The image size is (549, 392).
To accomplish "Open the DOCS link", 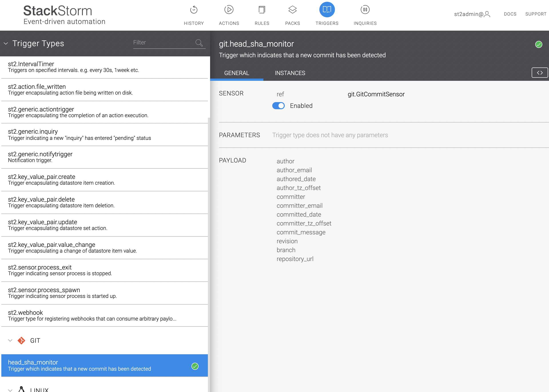I will click(510, 14).
